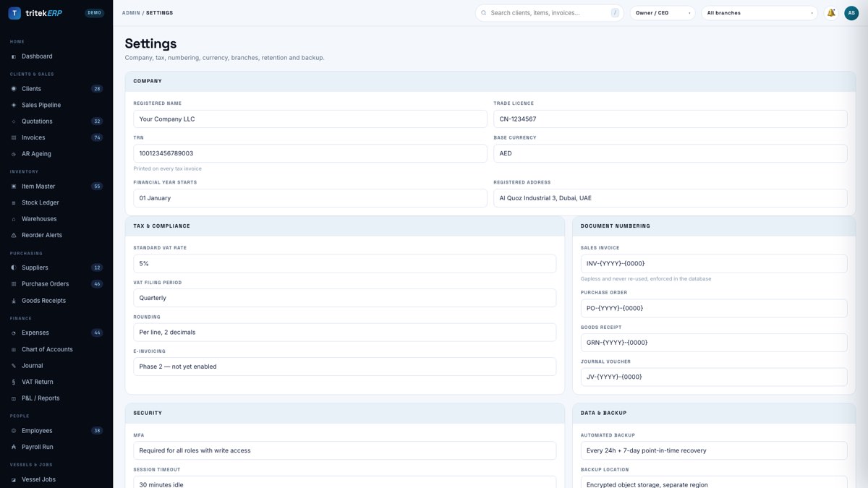Open Stock Ledger from the sidebar
Viewport: 868px width, 488px height.
tap(56, 202)
